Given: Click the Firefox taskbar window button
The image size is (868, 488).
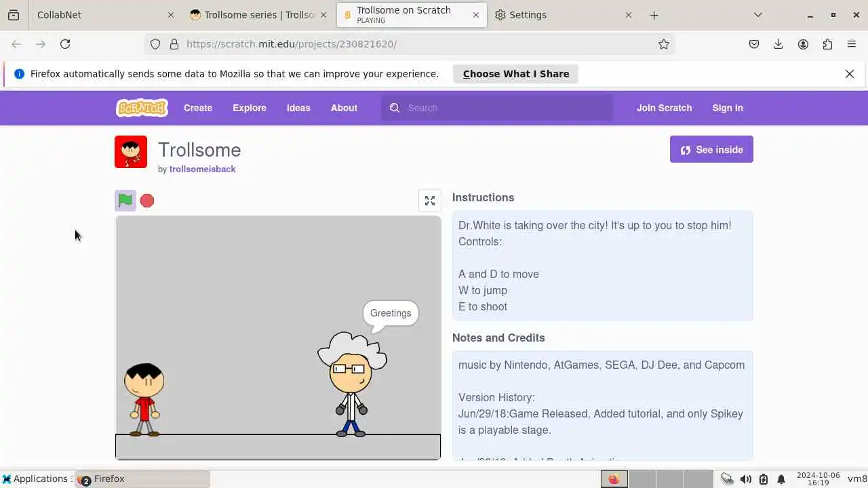Looking at the screenshot, I should point(142,479).
